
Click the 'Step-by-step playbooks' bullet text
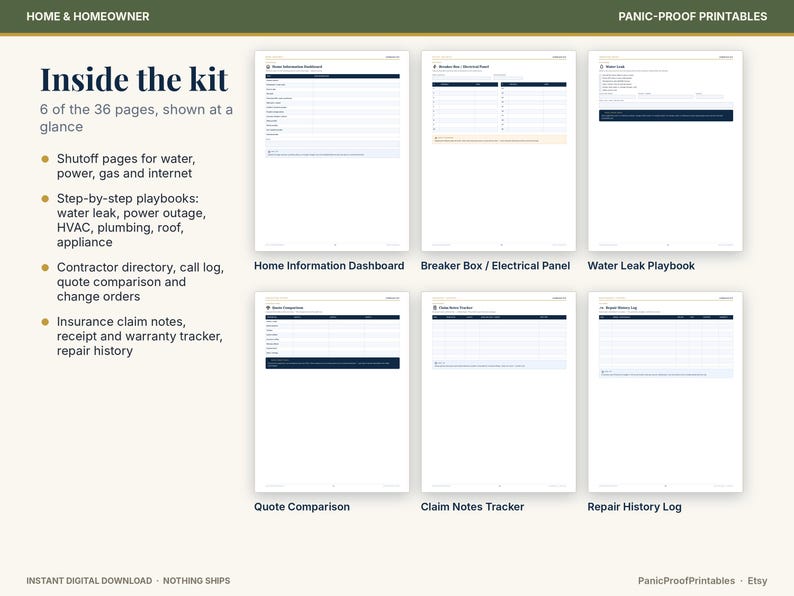131,220
